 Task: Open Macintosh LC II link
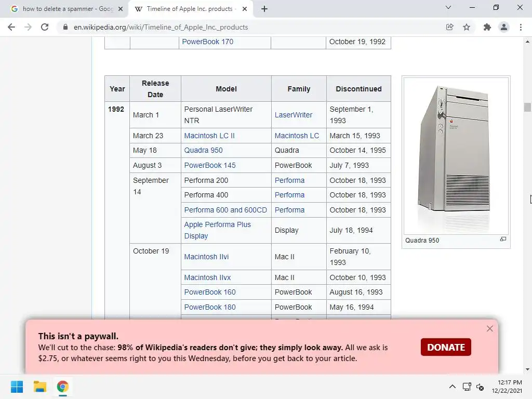pyautogui.click(x=209, y=136)
